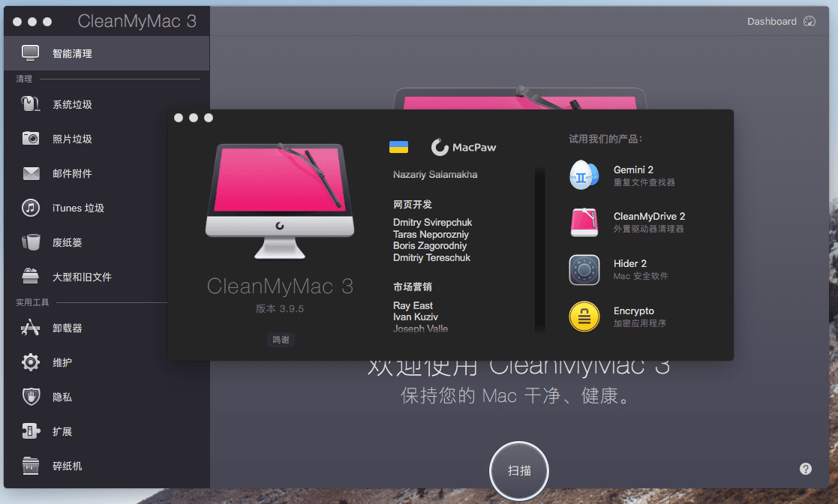Click the 试用我们的产品 heading
Viewport: 838px width, 504px height.
coord(605,139)
